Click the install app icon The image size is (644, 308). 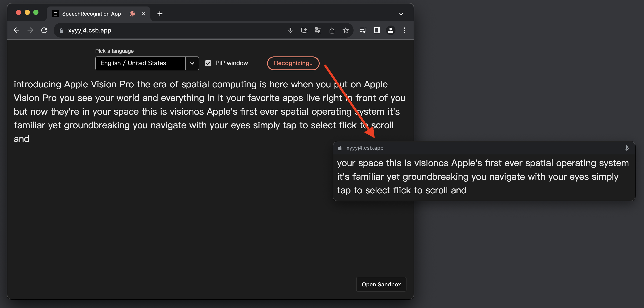pos(304,30)
